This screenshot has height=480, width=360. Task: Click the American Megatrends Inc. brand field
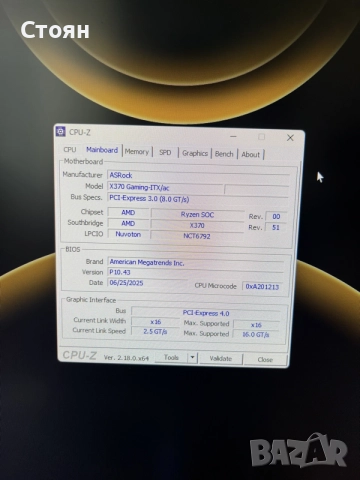pos(196,263)
